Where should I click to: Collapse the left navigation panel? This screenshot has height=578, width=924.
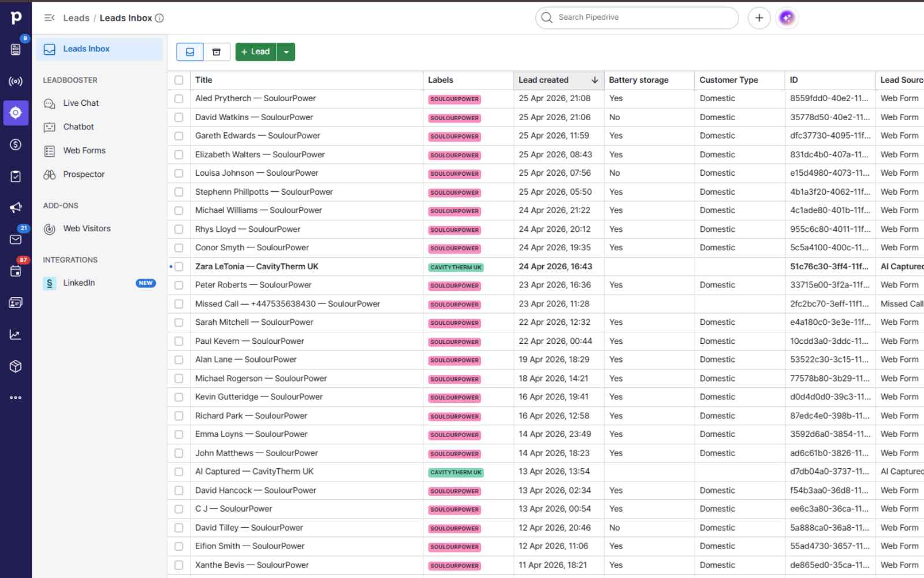(x=49, y=17)
